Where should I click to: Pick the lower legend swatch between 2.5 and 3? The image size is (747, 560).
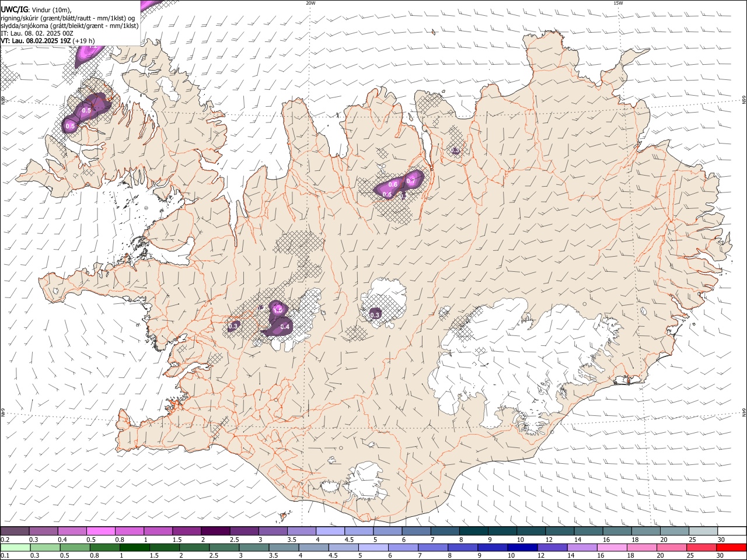click(x=225, y=547)
